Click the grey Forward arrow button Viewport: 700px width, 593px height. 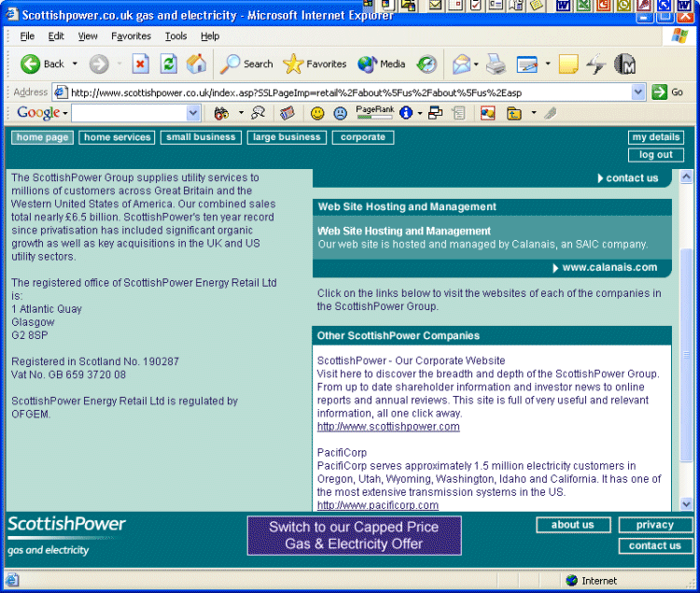[x=99, y=64]
